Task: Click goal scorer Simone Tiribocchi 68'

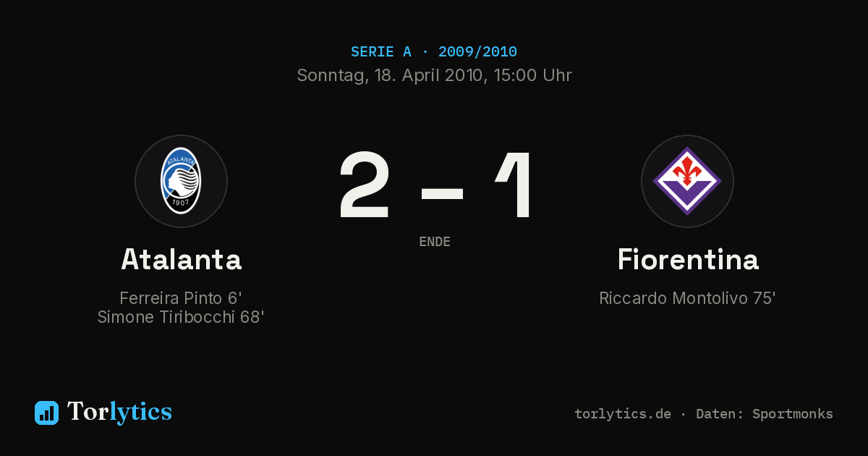Action: tap(181, 317)
